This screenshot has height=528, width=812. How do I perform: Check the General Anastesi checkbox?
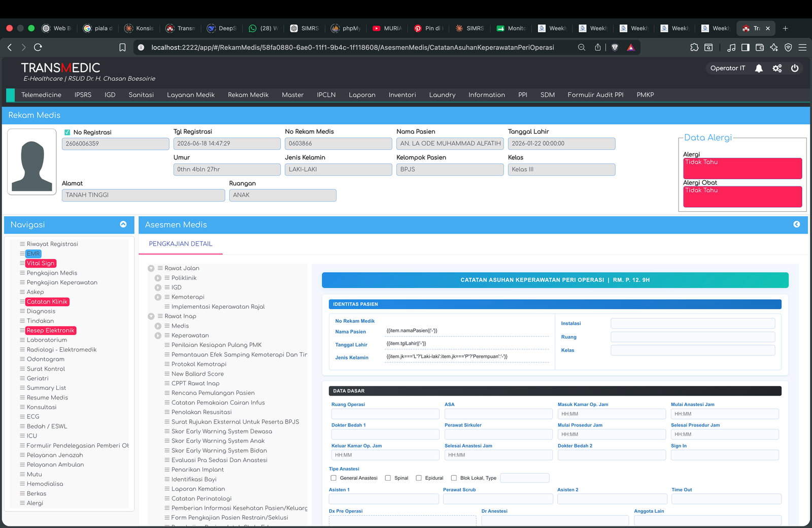[x=333, y=478]
